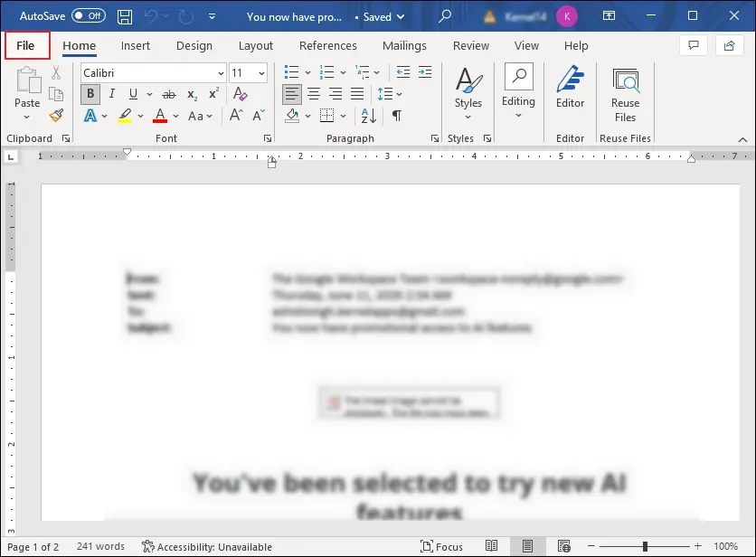
Task: Click the Bullets list icon
Action: click(x=292, y=72)
